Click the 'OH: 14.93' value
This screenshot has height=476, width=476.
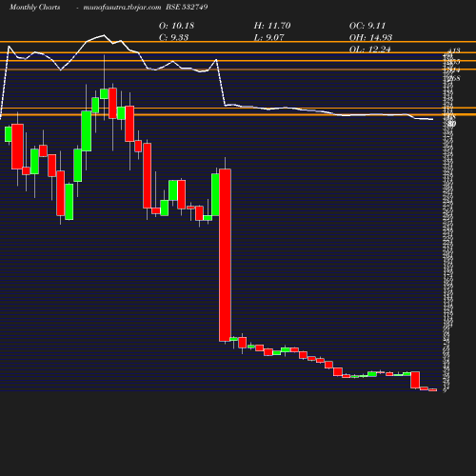[x=370, y=37]
